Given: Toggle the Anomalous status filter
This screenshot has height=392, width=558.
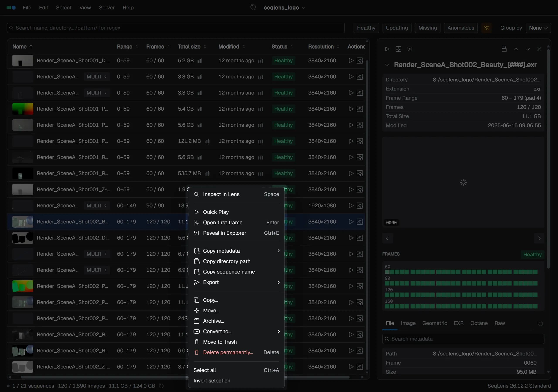Looking at the screenshot, I should click(x=461, y=28).
